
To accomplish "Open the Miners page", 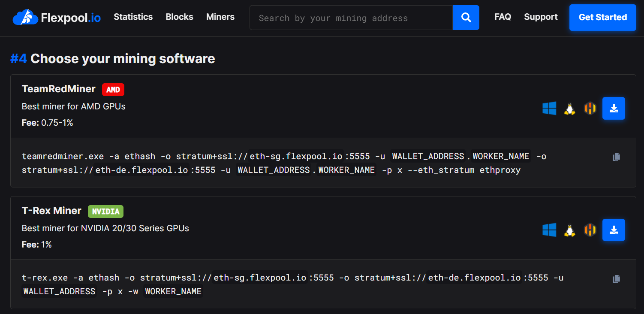I will point(220,17).
